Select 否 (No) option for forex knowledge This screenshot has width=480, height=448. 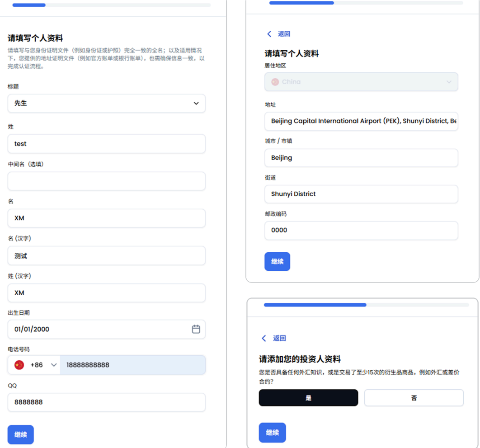414,398
